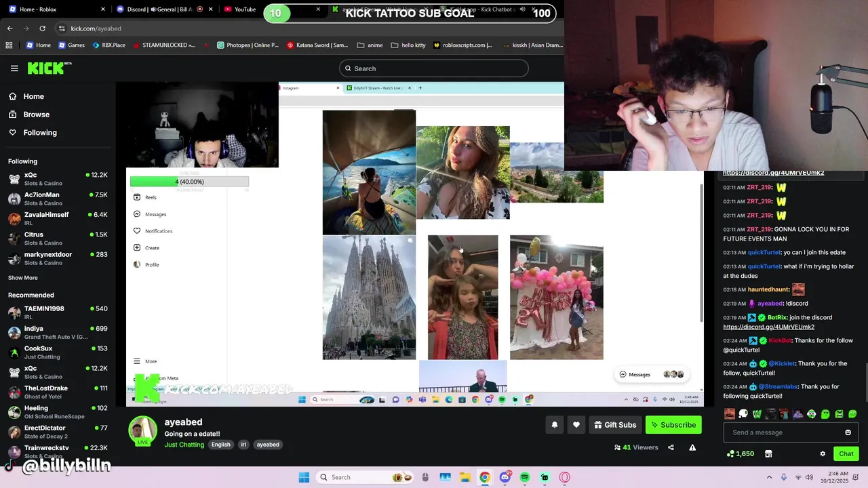Open ErectDictator recommended channel
868x488 pixels.
tap(58, 432)
